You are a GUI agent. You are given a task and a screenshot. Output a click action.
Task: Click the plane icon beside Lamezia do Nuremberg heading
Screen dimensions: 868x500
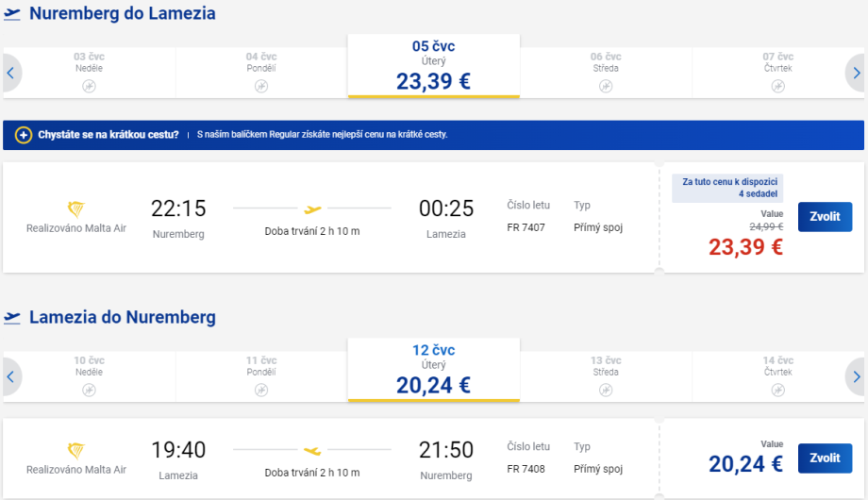click(x=12, y=318)
